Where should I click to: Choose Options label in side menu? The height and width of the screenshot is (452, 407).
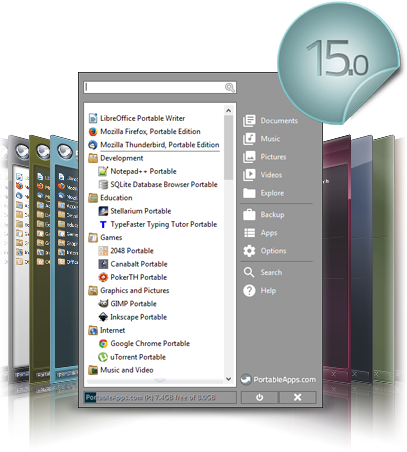[x=273, y=251]
